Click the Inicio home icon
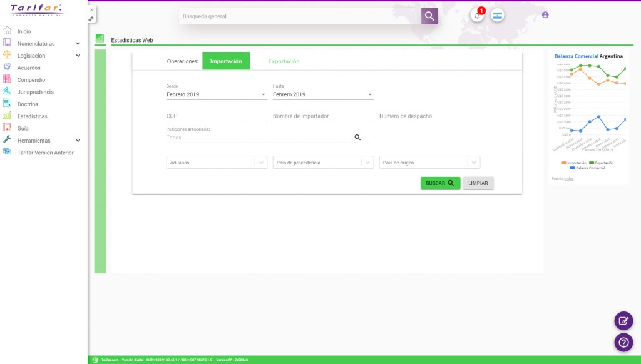This screenshot has width=641, height=364. (x=7, y=31)
